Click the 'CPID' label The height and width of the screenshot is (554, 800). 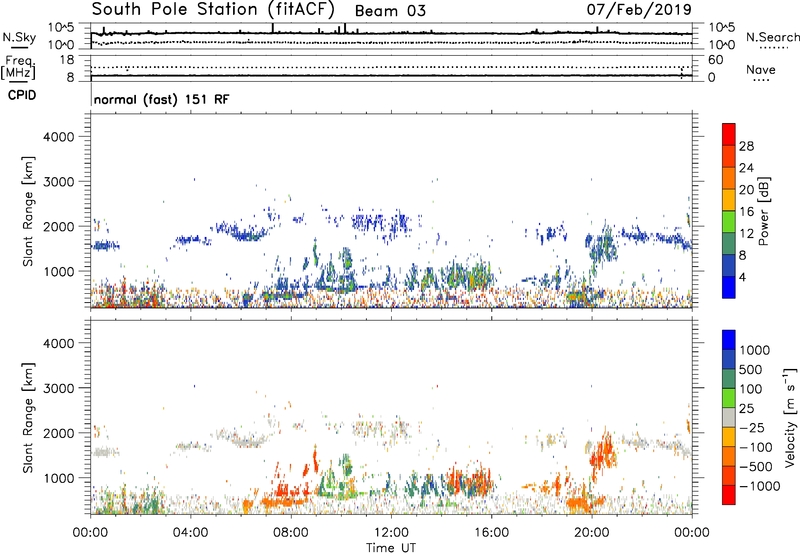(22, 95)
